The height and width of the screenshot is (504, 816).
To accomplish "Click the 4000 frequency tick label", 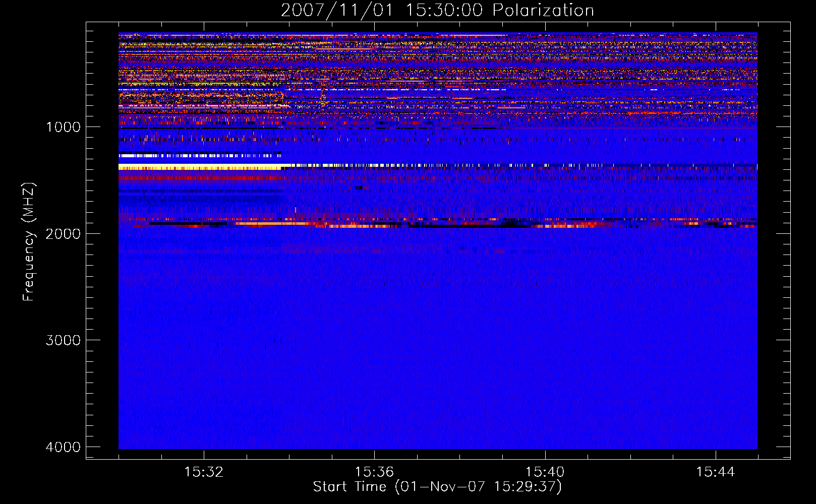I will (63, 447).
